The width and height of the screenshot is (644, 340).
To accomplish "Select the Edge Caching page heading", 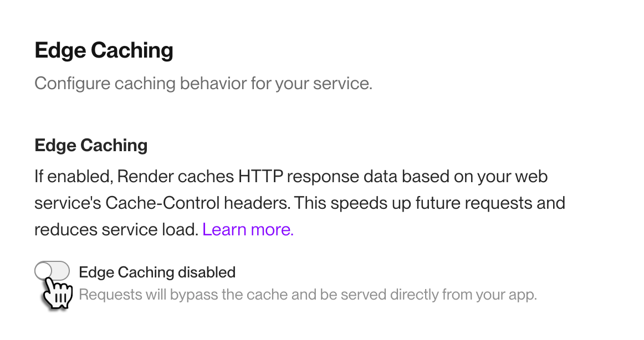I will point(104,50).
